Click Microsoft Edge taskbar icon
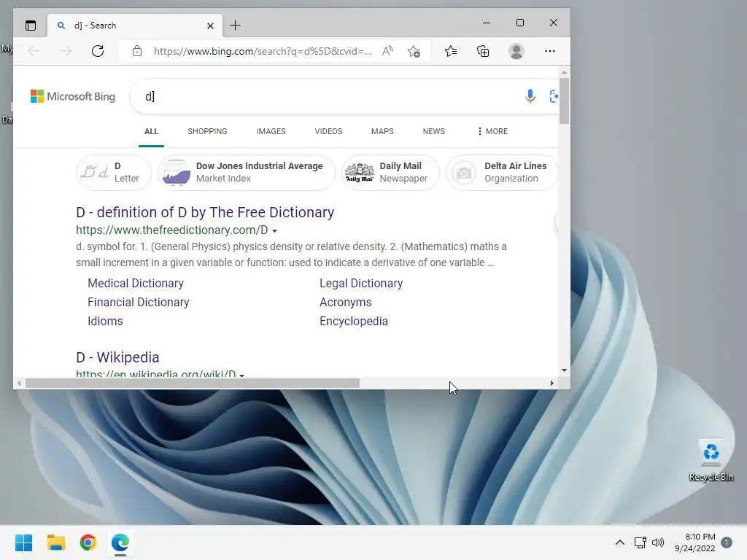 [120, 542]
